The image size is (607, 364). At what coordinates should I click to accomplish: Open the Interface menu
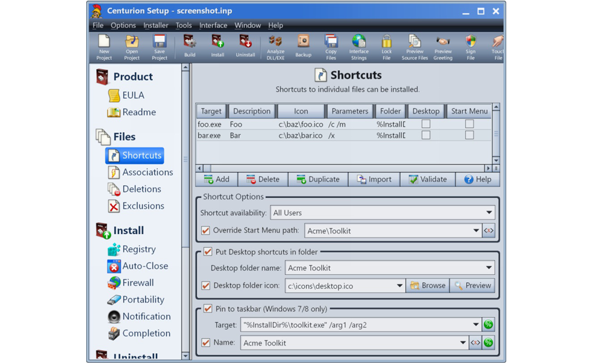(213, 25)
